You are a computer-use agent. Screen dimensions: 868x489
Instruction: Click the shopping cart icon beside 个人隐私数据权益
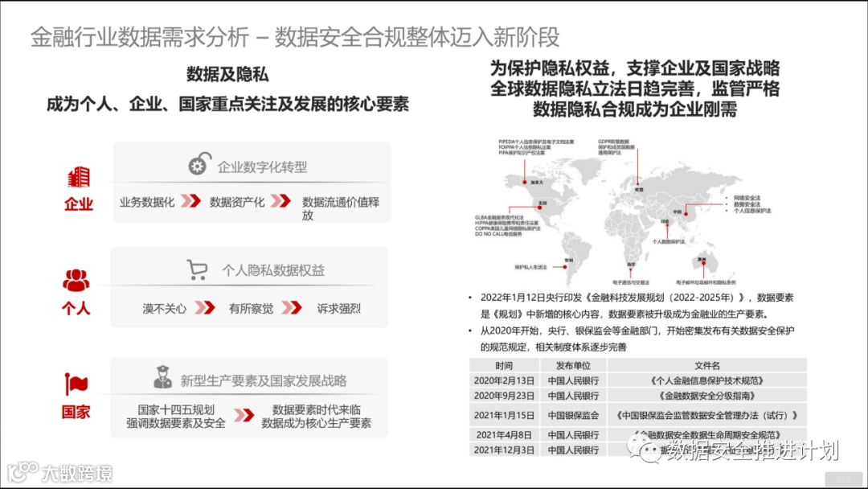197,269
